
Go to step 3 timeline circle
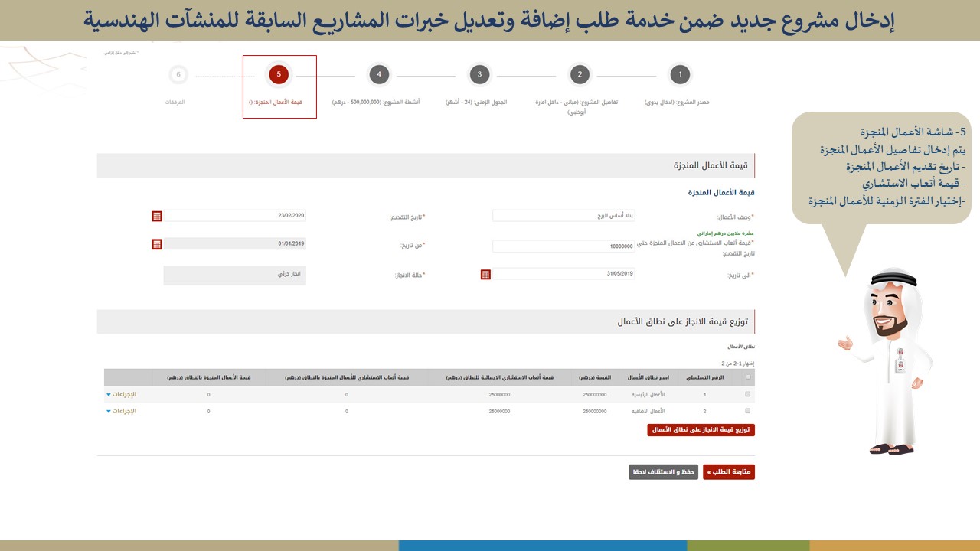click(479, 74)
